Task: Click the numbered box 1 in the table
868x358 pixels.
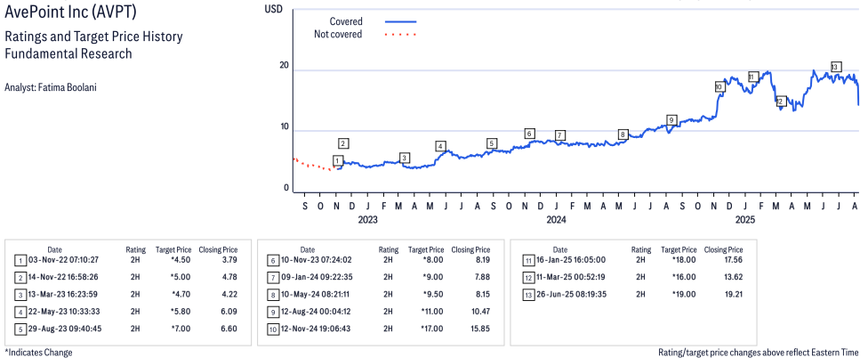Action: [20, 260]
